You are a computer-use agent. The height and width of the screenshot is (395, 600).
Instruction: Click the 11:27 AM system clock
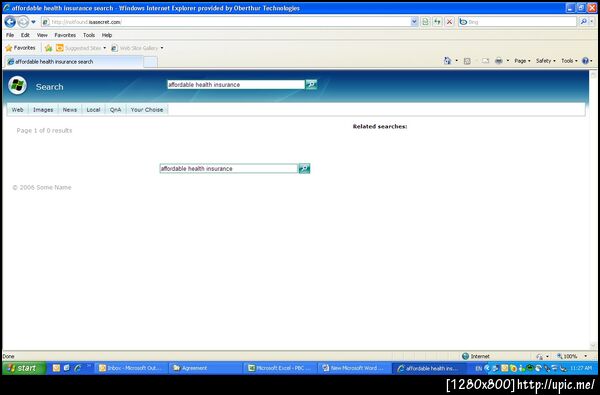tap(581, 368)
